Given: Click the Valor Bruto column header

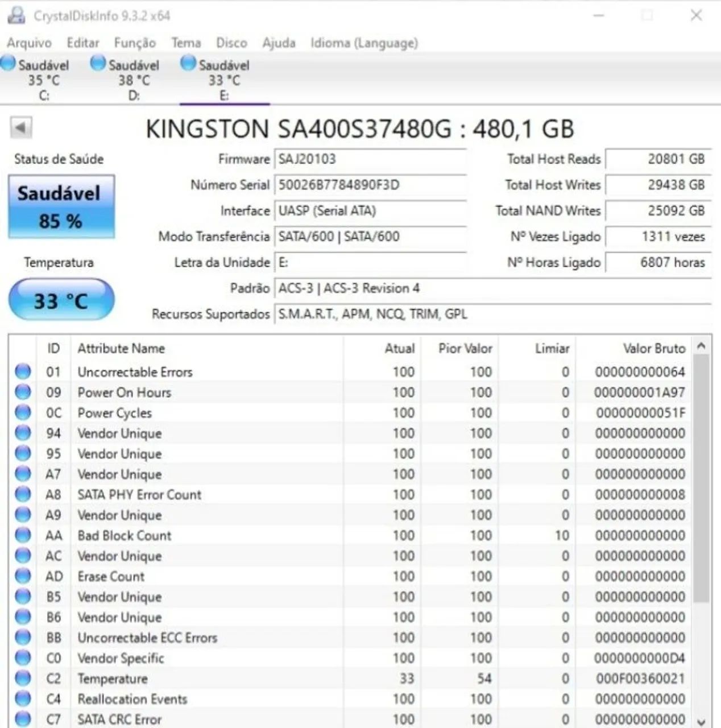Looking at the screenshot, I should (635, 348).
